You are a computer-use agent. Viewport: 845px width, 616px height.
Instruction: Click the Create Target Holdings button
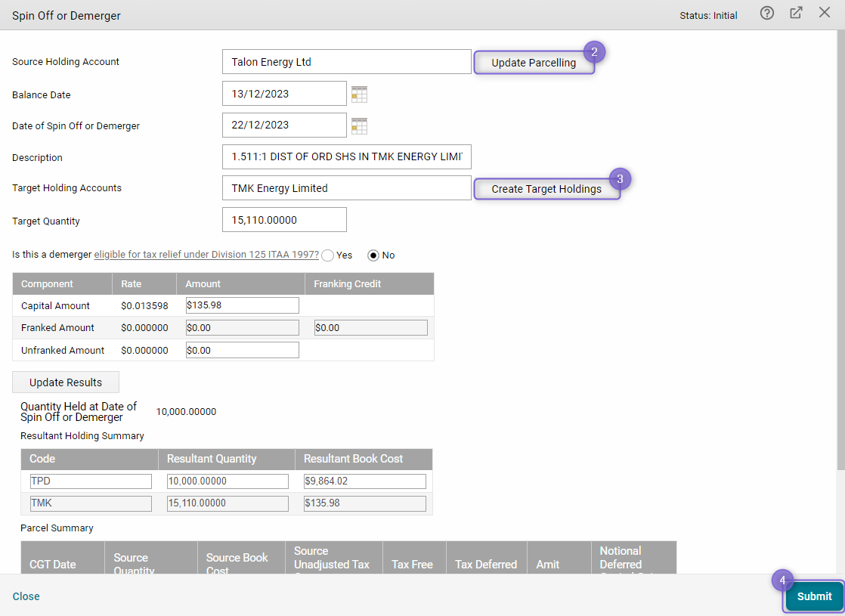(x=546, y=189)
